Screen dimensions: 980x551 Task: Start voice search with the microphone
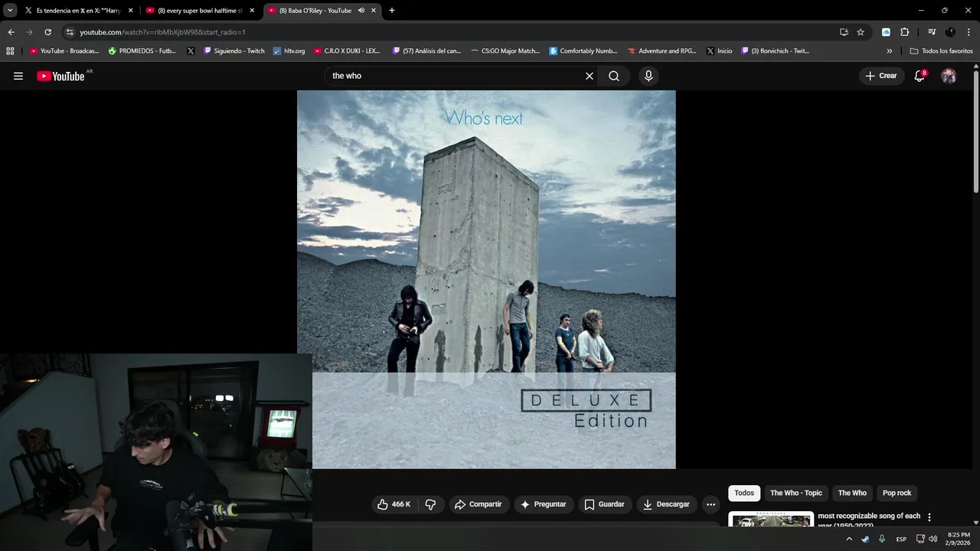[648, 76]
